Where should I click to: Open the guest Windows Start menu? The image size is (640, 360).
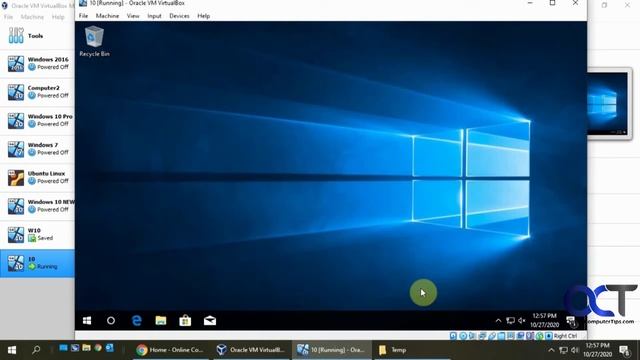(x=87, y=321)
